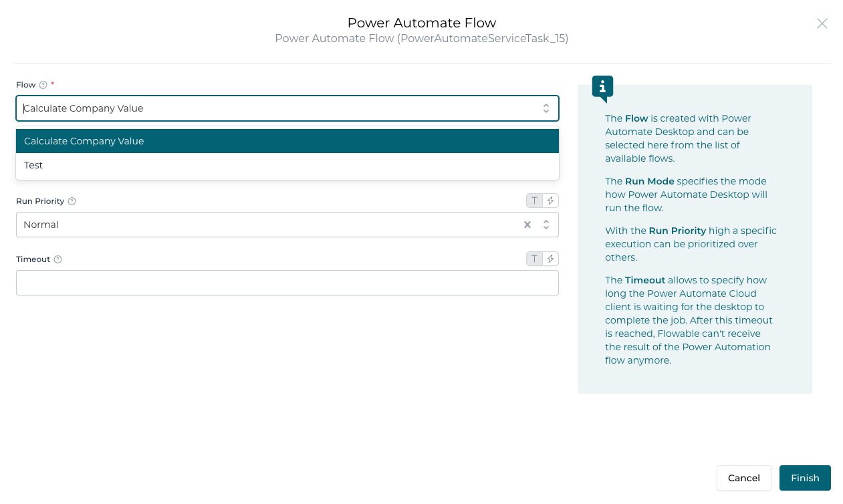
Task: Enable expression mode for Timeout (lightning icon)
Action: pos(550,259)
